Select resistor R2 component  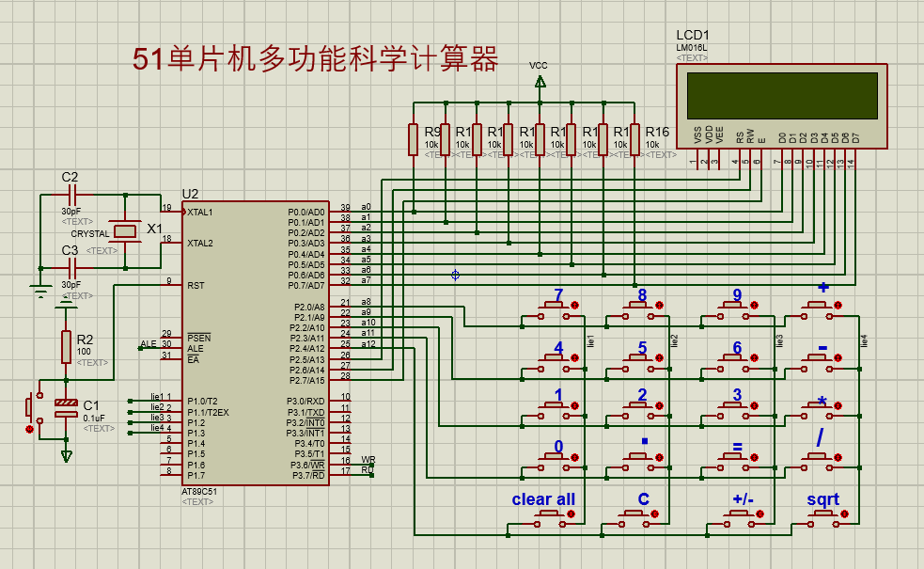66,344
